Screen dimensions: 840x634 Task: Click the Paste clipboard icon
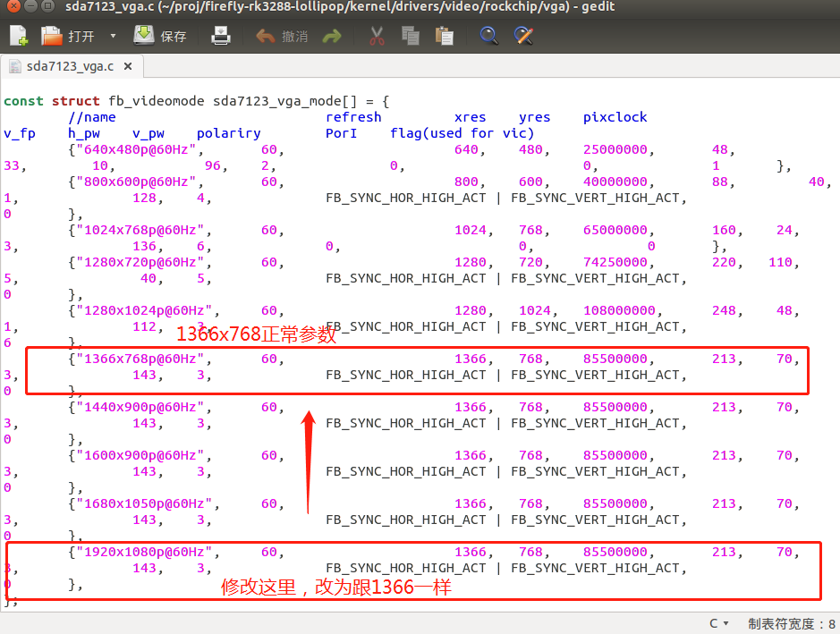[444, 36]
